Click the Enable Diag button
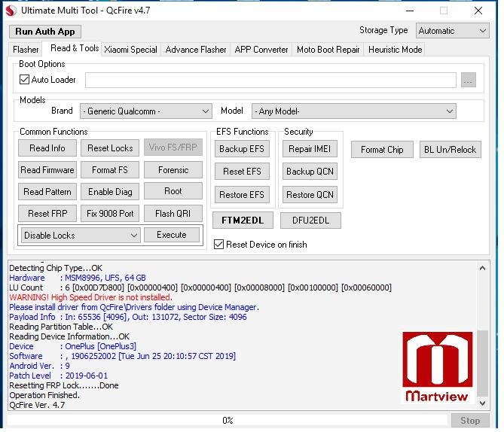The image size is (504, 432). point(110,192)
